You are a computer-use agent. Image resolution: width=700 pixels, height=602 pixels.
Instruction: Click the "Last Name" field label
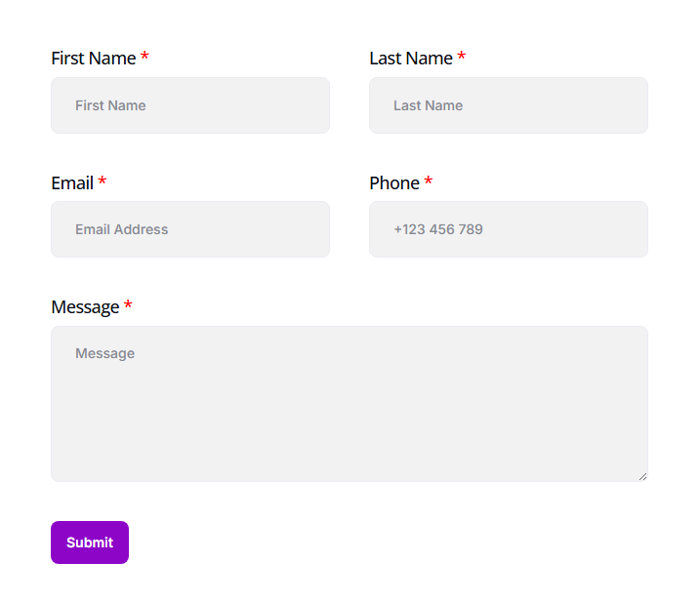411,59
